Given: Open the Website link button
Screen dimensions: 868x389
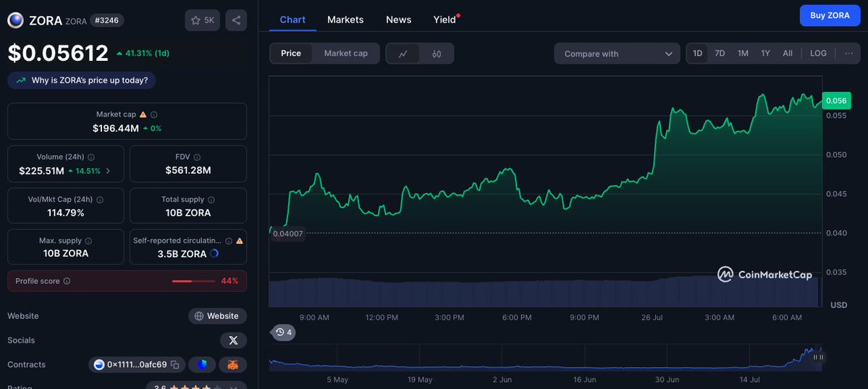Looking at the screenshot, I should coord(218,316).
